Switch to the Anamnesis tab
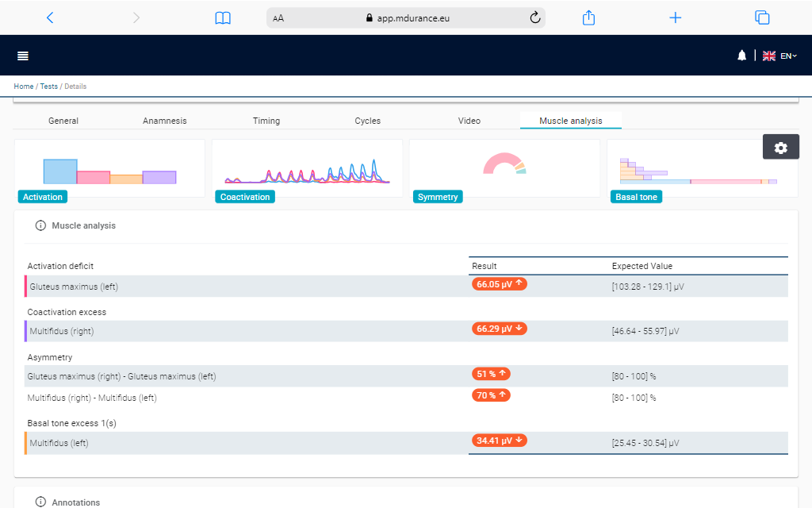Viewport: 812px width, 508px height. [x=165, y=121]
